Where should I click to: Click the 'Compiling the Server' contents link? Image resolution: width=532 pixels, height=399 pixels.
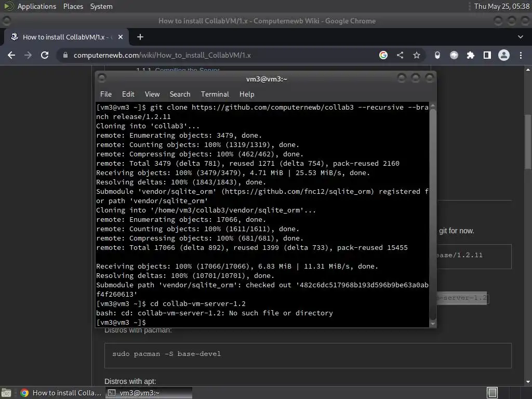click(187, 70)
